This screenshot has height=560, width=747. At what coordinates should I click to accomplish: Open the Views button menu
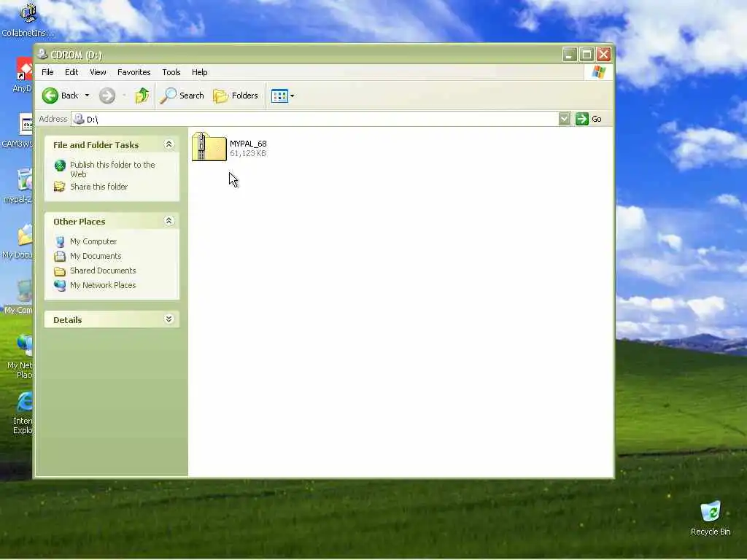[282, 96]
